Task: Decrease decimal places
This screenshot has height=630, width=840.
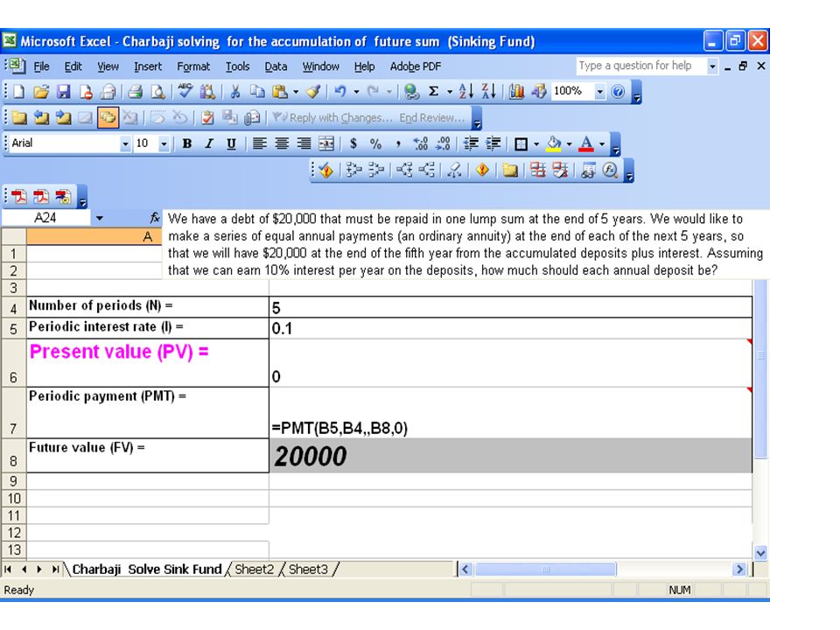Action: tap(443, 143)
